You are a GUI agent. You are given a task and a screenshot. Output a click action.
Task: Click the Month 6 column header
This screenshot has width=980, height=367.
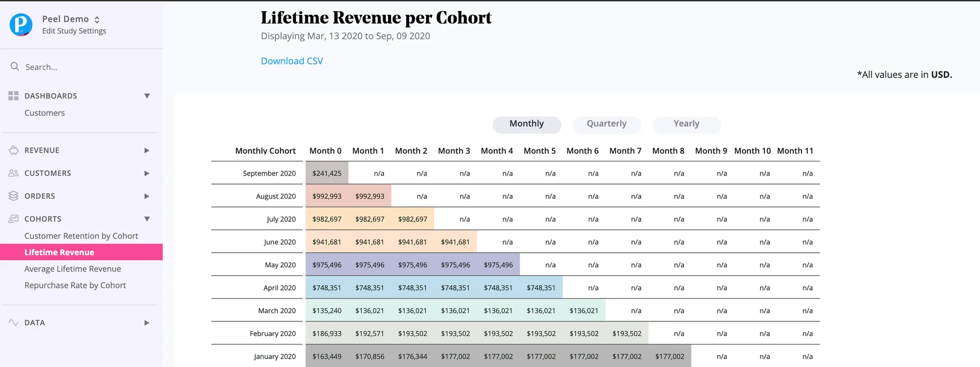tap(583, 151)
